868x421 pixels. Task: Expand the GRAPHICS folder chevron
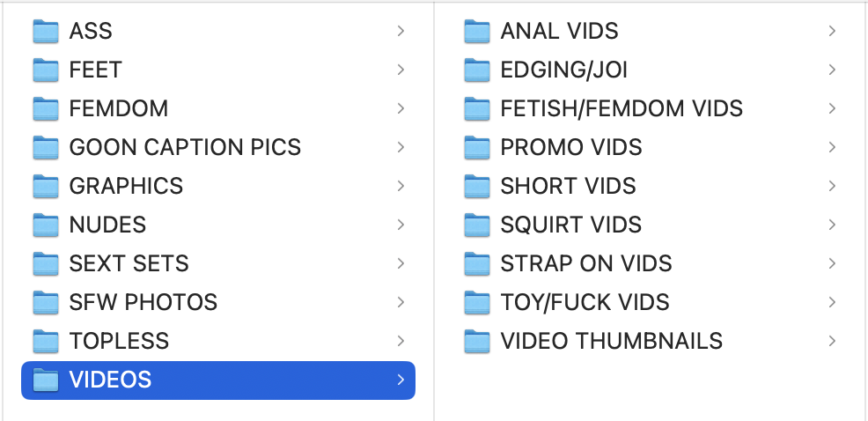401,186
